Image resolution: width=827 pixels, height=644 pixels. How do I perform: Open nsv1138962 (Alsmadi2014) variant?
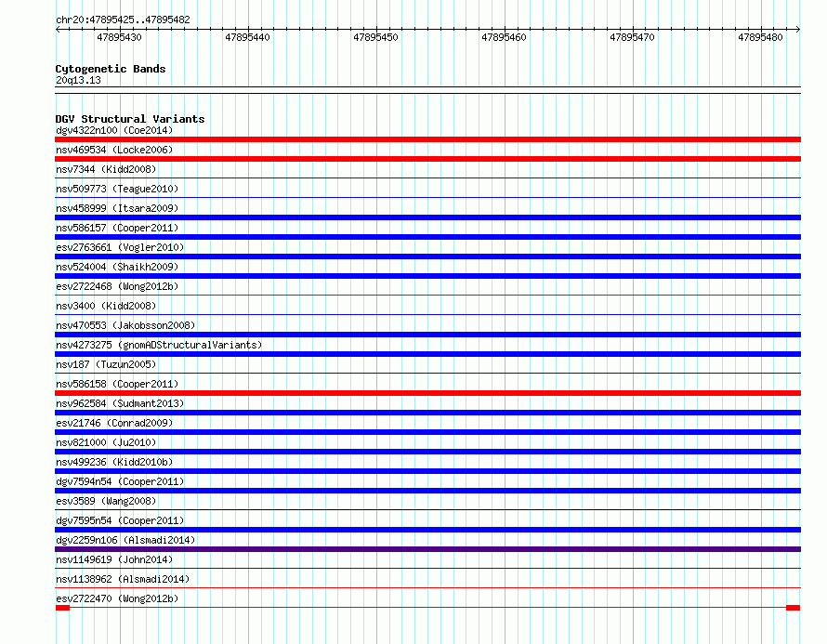123,579
